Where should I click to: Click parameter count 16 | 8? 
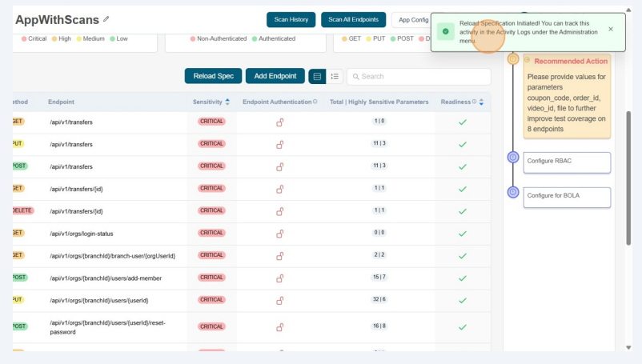(x=379, y=326)
